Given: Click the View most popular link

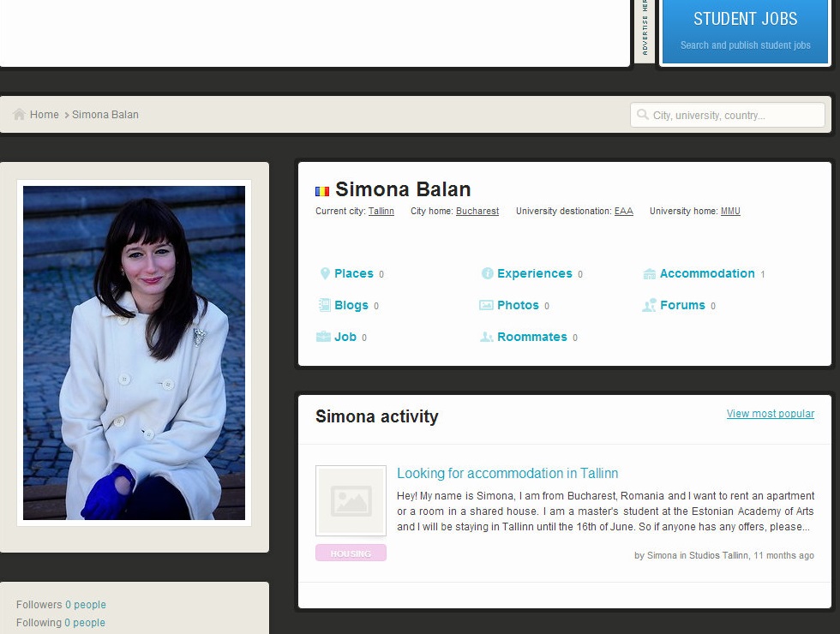Looking at the screenshot, I should (x=770, y=414).
